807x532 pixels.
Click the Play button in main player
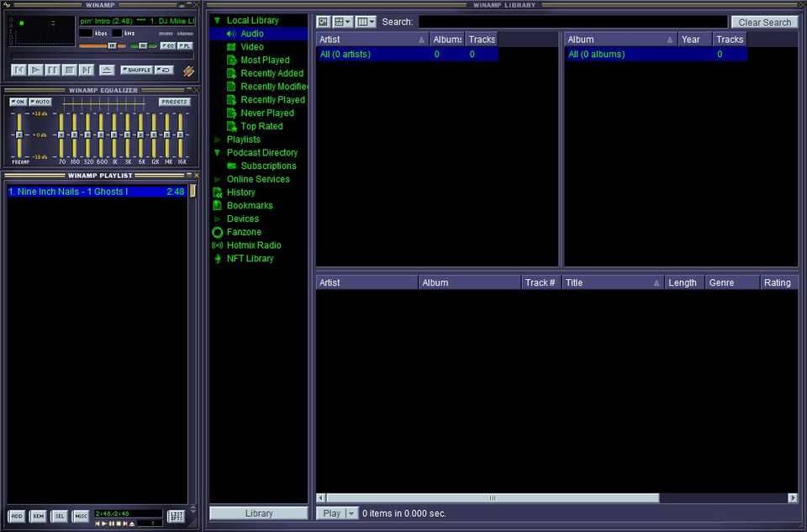tap(35, 70)
